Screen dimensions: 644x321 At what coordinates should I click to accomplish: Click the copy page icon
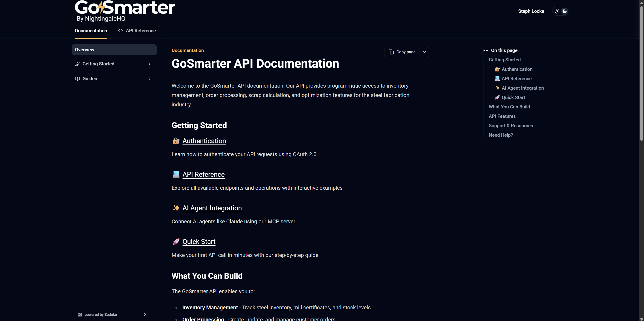[x=391, y=52]
